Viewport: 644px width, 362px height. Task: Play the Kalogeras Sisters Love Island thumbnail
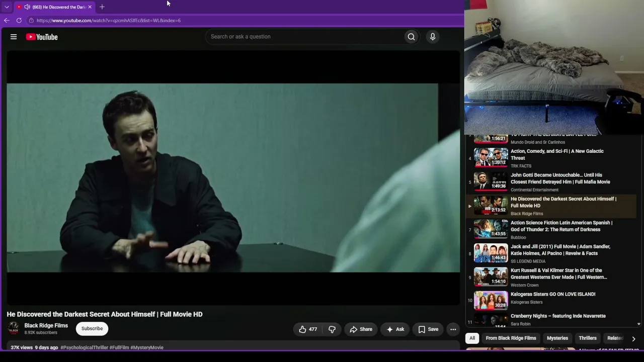tap(491, 301)
